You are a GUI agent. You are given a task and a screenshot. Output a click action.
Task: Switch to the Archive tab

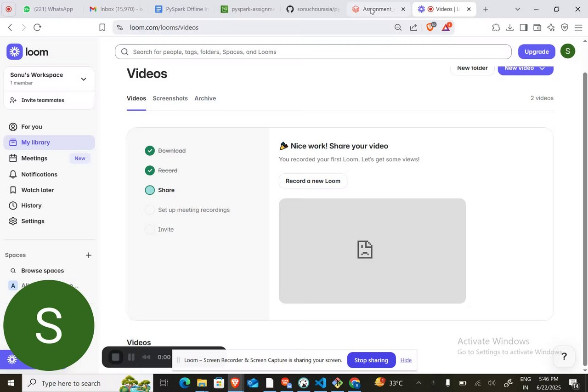coord(205,98)
